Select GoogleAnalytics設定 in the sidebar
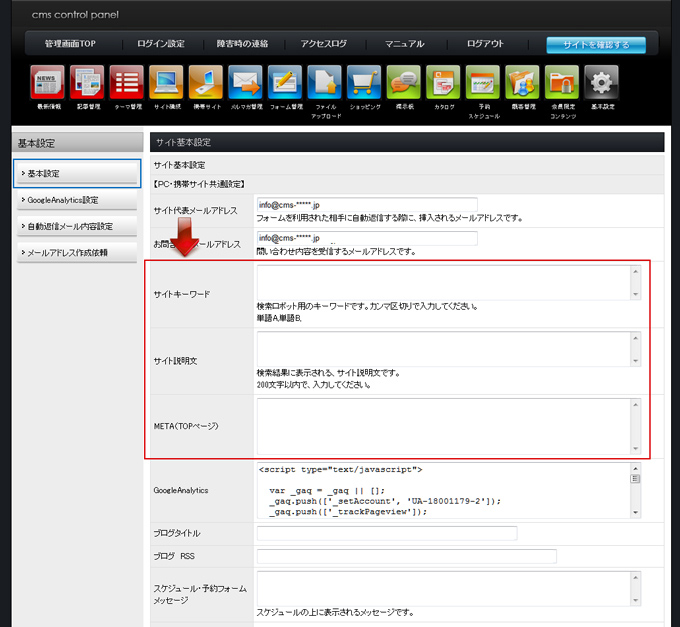680x627 pixels. coord(77,200)
